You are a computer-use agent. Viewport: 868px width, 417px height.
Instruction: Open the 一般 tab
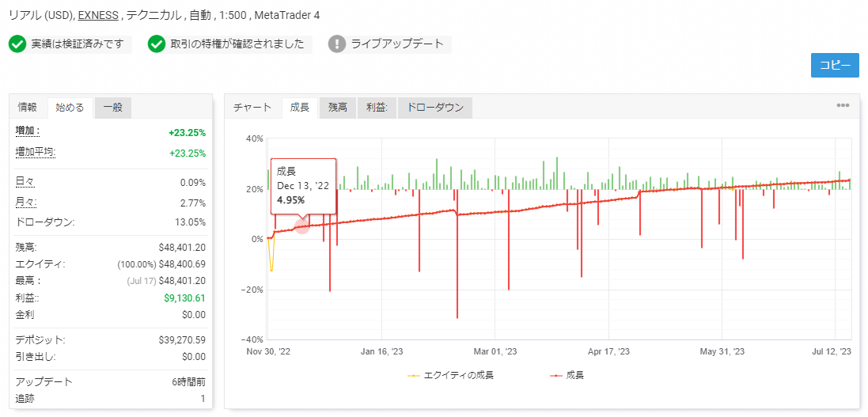pyautogui.click(x=112, y=108)
